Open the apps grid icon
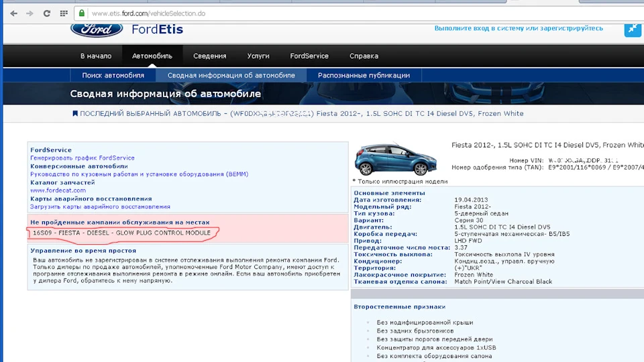The width and height of the screenshot is (644, 362). [x=64, y=13]
